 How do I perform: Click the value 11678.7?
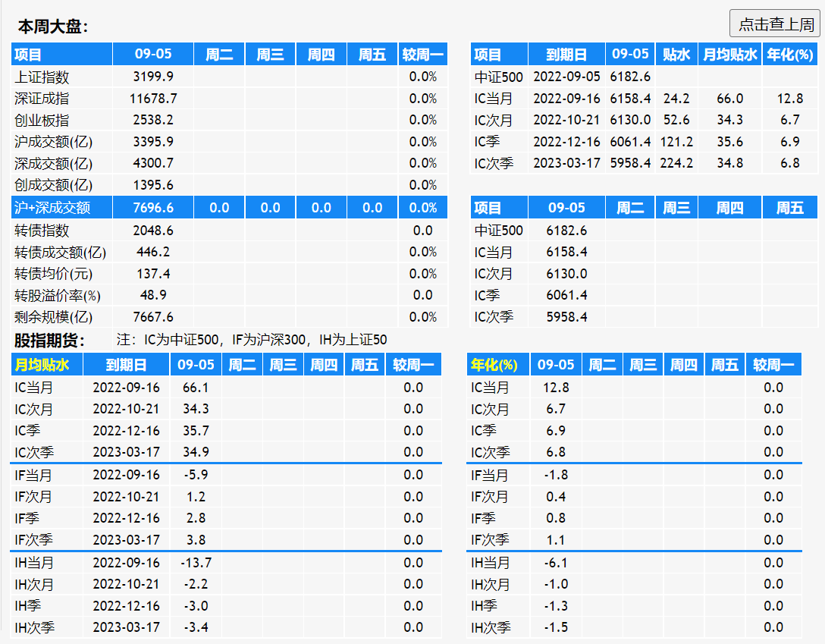(x=153, y=99)
